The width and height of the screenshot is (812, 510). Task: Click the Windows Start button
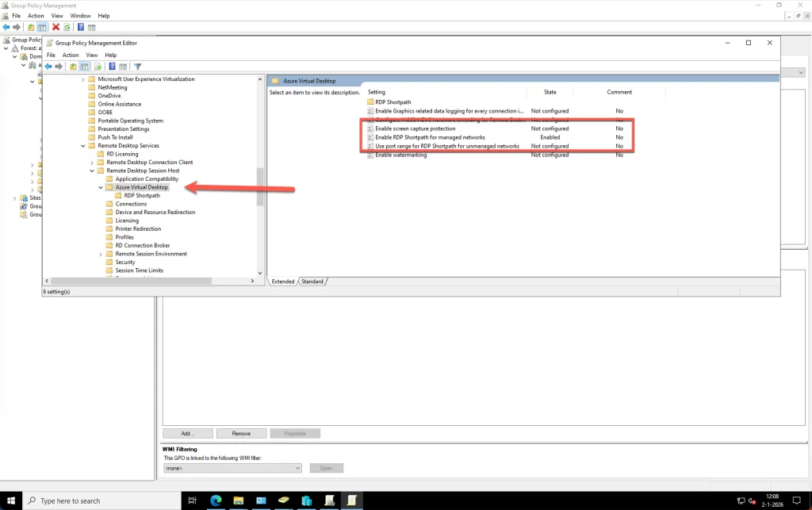coord(11,500)
